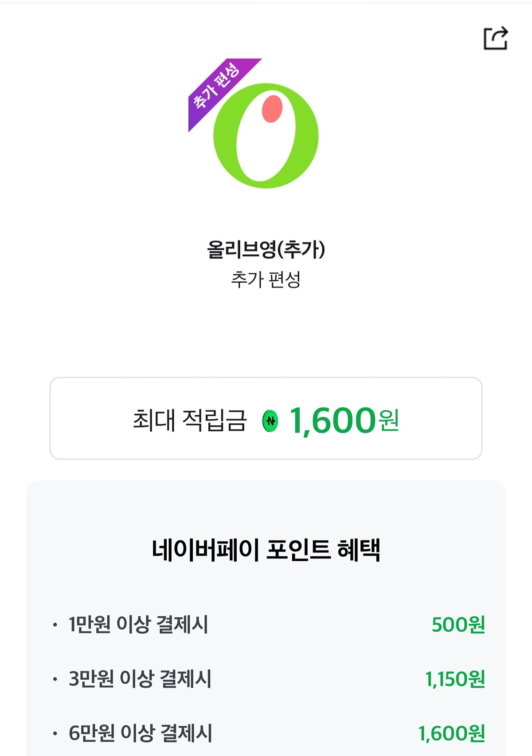The height and width of the screenshot is (756, 532).
Task: Select the 6만원 이상 결제시 row
Action: tap(141, 733)
